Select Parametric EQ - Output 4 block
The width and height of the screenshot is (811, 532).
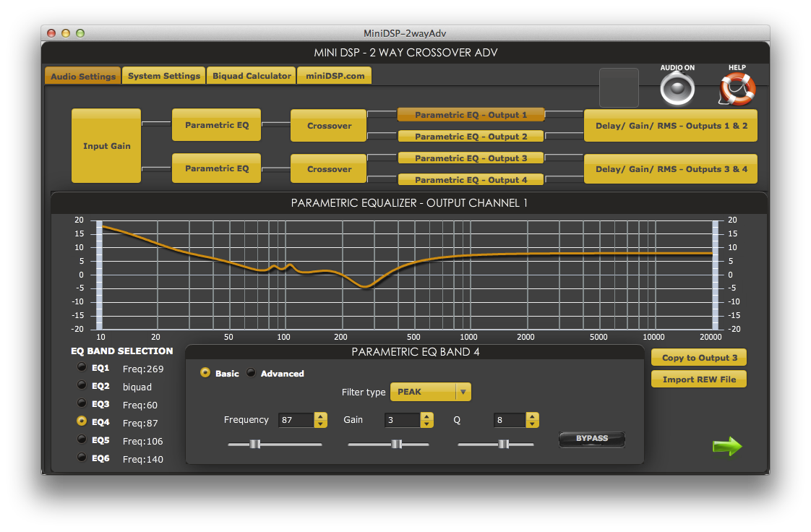click(471, 180)
